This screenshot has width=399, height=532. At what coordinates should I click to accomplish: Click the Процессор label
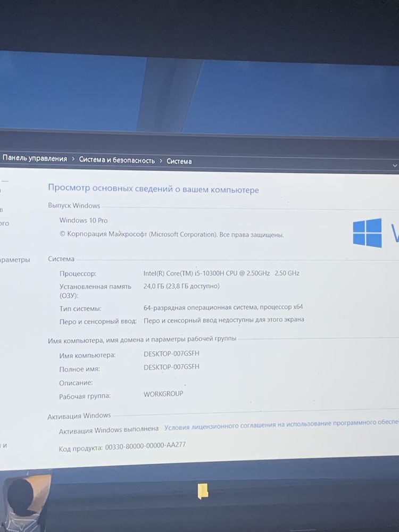pos(78,273)
